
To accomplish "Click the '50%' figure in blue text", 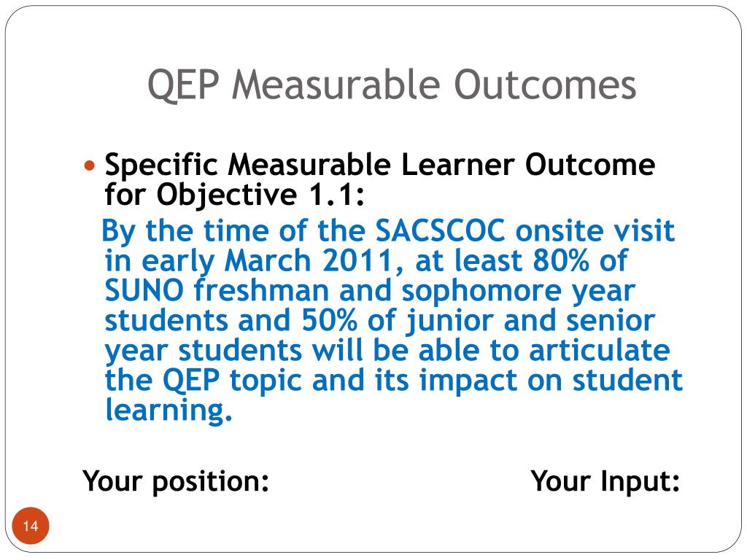I will (x=329, y=321).
